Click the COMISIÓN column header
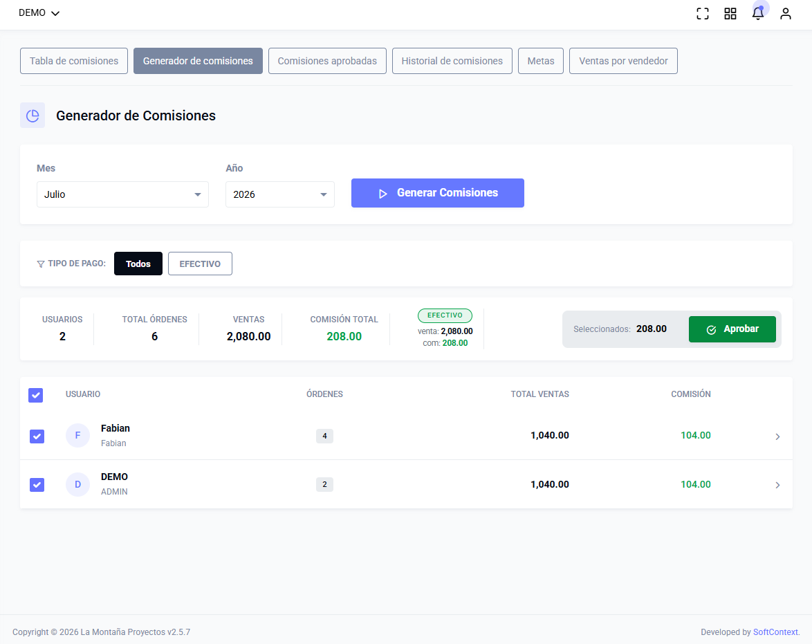Screen dimensions: 812x644 (691, 394)
